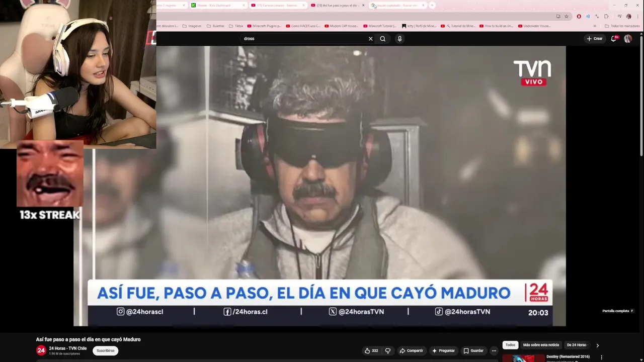Clear the YouTube search box text

(371, 39)
